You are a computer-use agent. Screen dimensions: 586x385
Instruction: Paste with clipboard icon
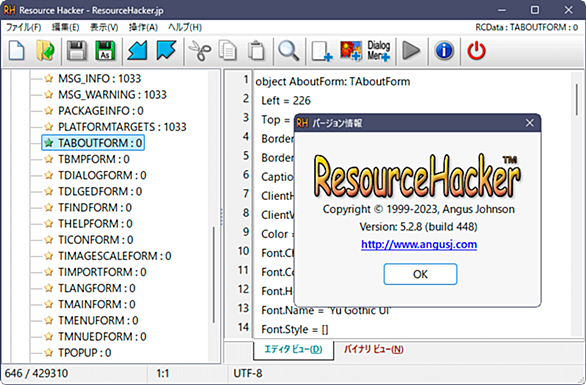(256, 50)
